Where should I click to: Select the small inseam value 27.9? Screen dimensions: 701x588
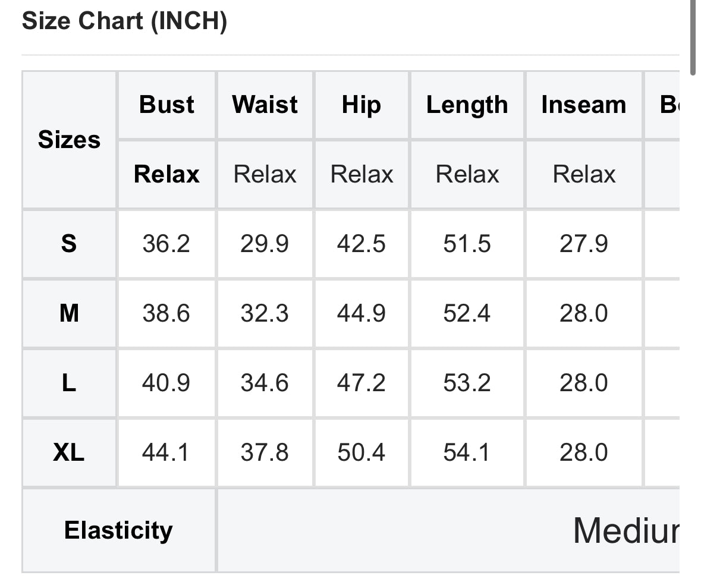click(583, 243)
